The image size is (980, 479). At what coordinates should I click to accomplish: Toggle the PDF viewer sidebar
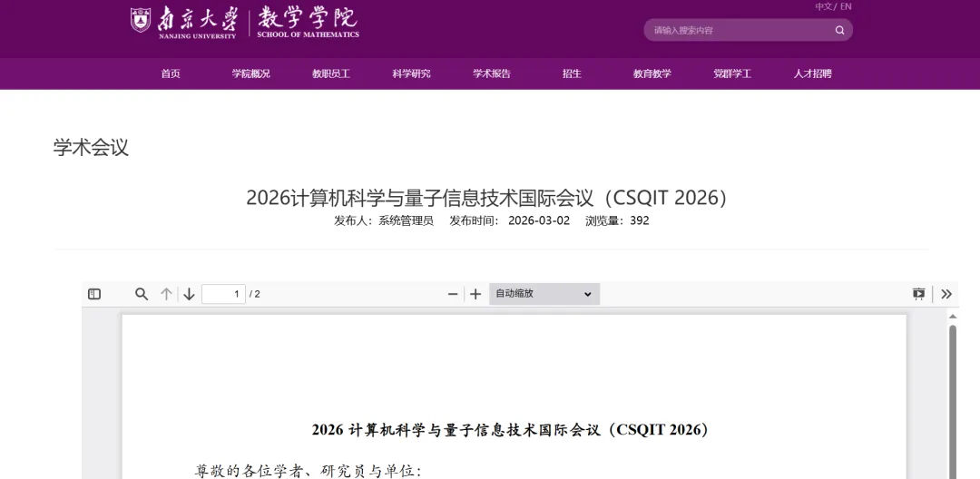click(94, 294)
